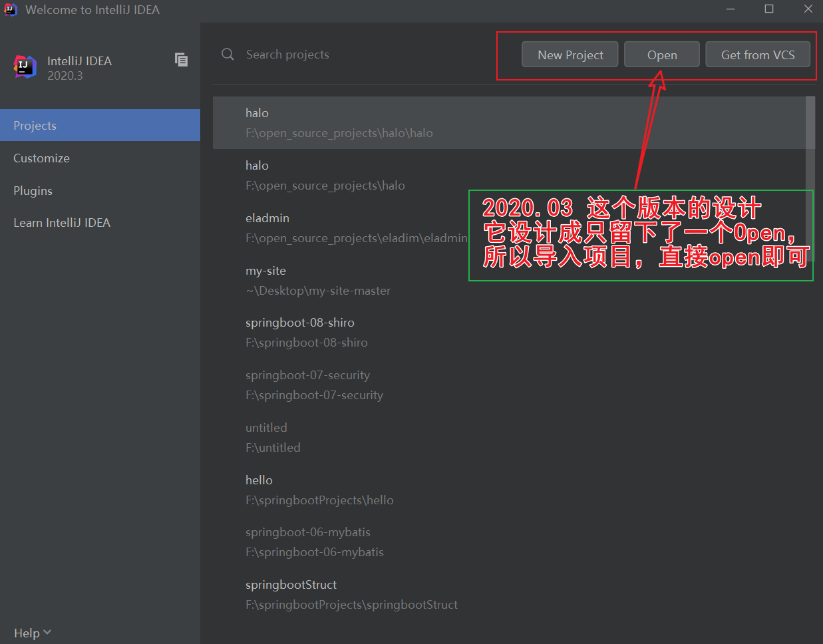Maximize the Welcome window
823x644 pixels.
click(x=769, y=9)
